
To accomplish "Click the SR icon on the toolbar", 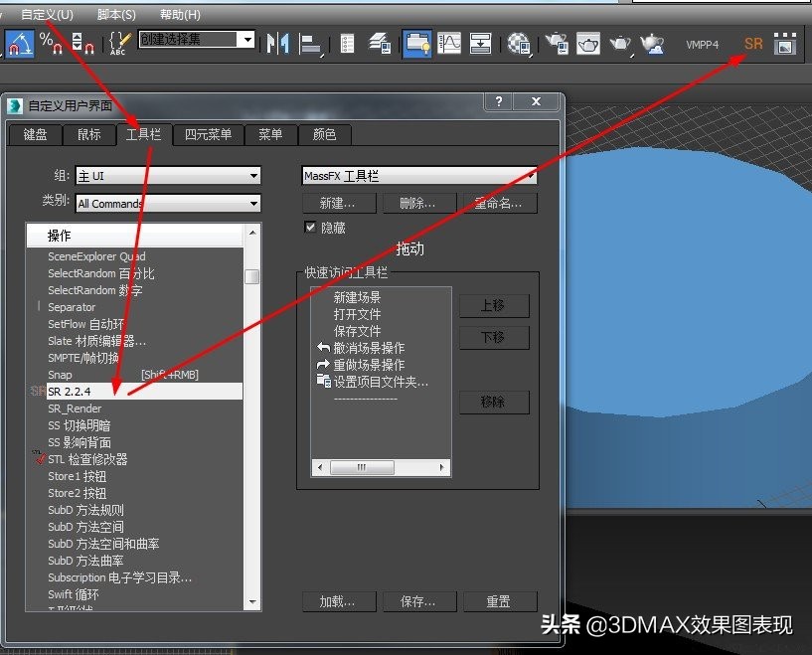I will [x=752, y=43].
